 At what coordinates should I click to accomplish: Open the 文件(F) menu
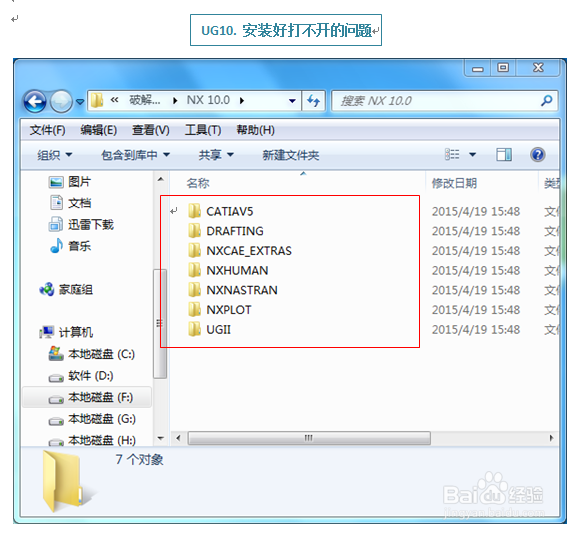coord(48,130)
